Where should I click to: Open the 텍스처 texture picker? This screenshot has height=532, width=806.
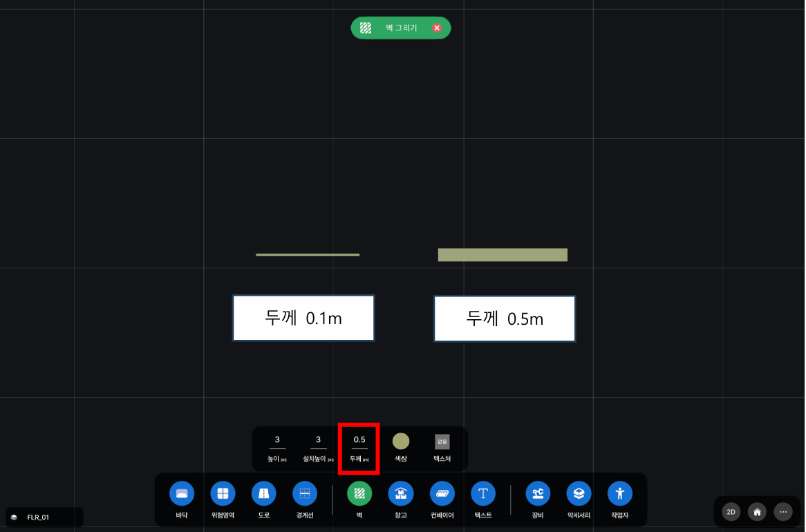tap(442, 441)
